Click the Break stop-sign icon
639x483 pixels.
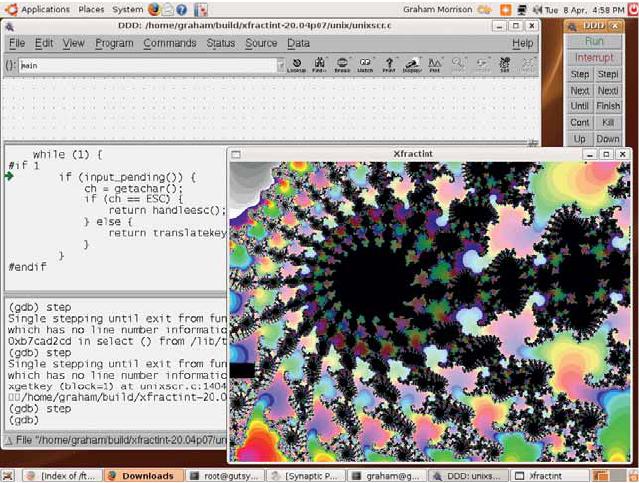(x=342, y=65)
